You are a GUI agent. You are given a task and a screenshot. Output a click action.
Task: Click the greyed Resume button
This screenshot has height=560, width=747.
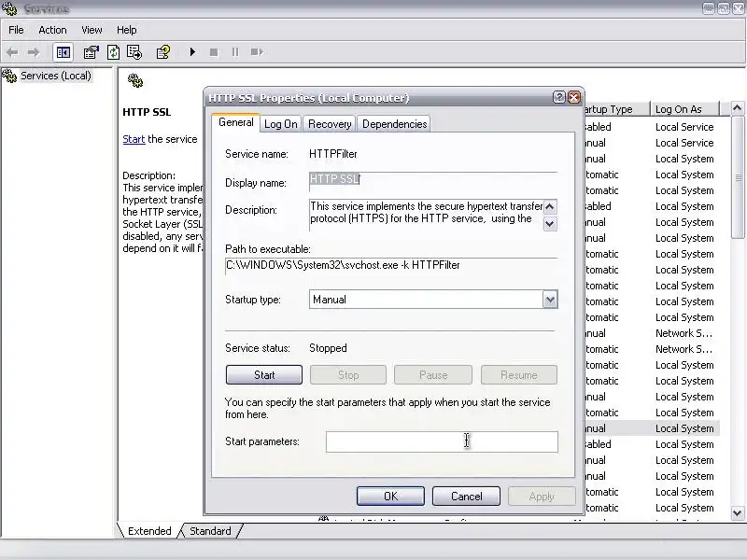point(519,375)
